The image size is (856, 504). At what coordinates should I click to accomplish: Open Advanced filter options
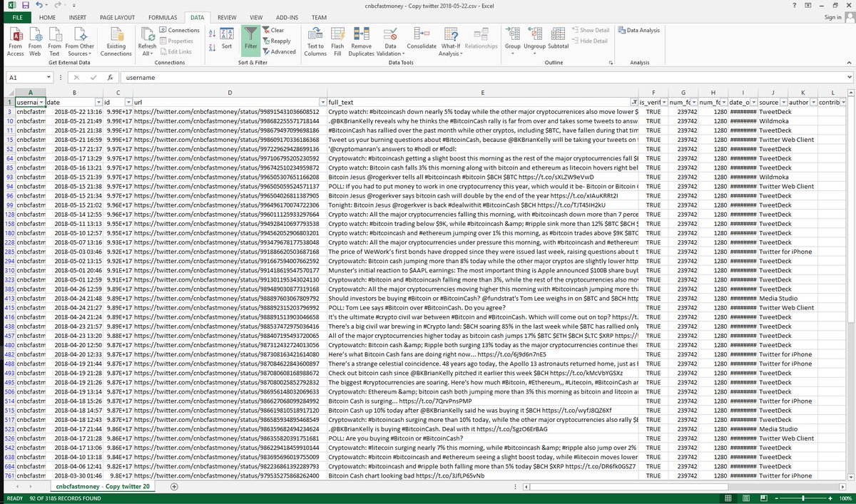279,52
